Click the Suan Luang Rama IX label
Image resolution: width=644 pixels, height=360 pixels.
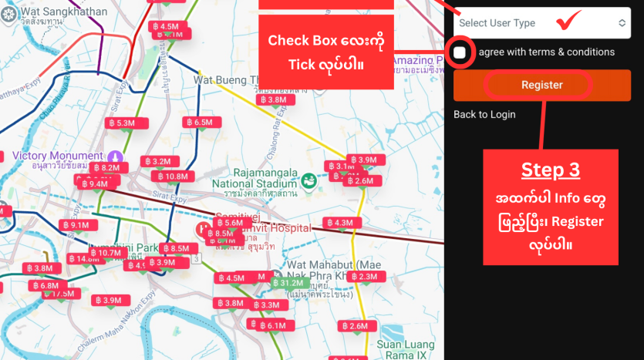406,350
